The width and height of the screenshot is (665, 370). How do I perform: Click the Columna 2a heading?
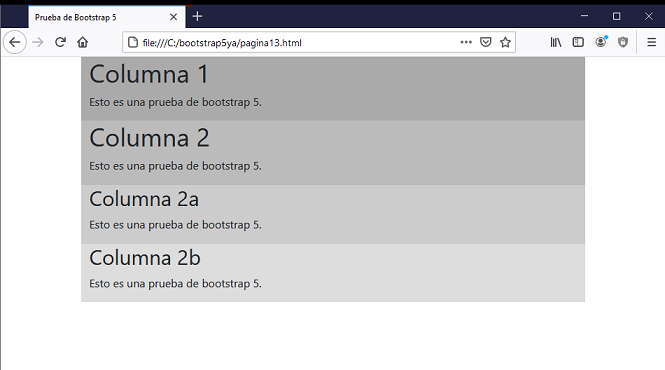click(144, 199)
